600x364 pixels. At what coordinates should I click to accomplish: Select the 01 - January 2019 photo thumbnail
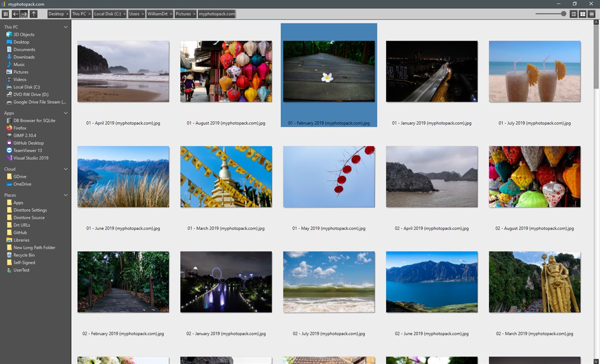pos(431,71)
